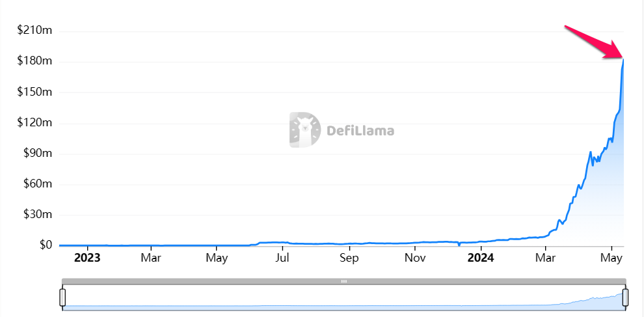The width and height of the screenshot is (644, 317).
Task: Click the 2023 x-axis label
Action: [x=87, y=258]
